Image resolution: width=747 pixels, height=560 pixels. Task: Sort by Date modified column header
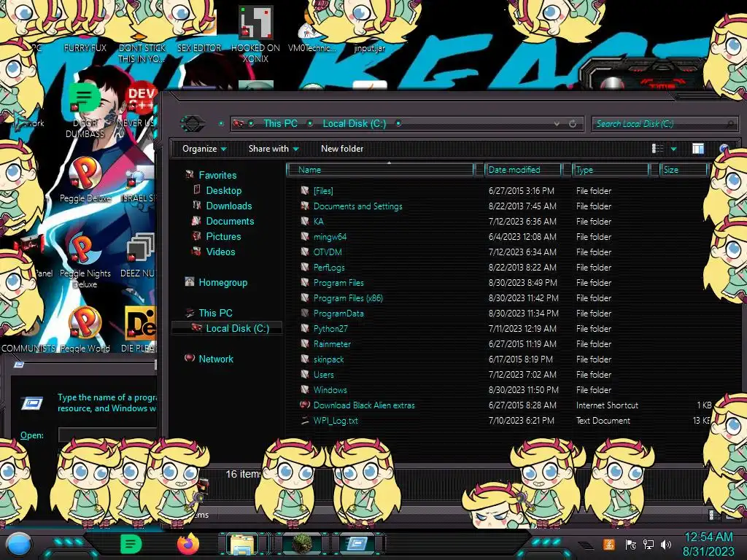523,170
